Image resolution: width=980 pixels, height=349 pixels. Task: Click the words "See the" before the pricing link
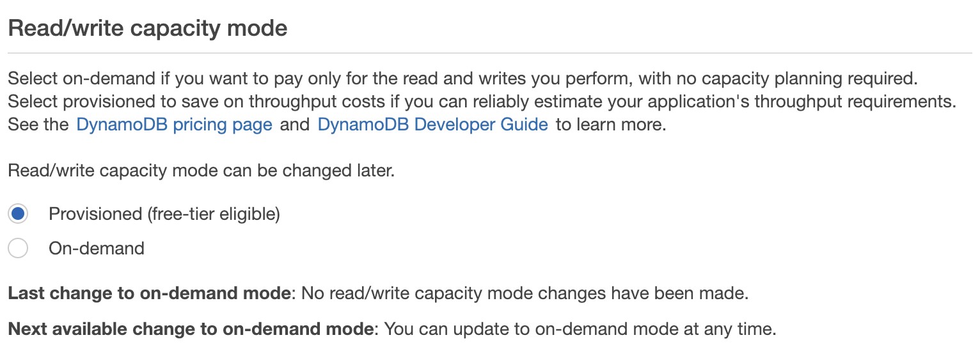click(x=38, y=125)
